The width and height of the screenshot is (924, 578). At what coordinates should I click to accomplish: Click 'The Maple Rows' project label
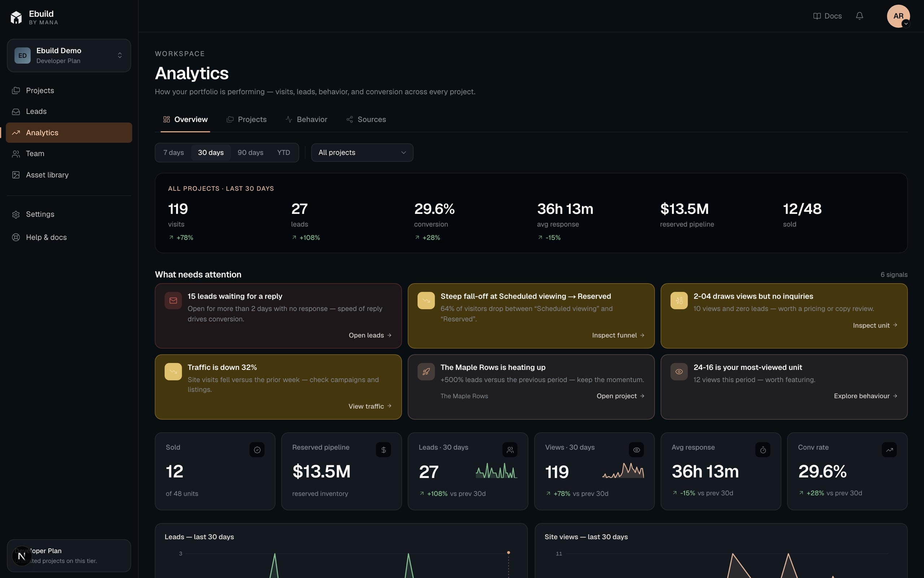point(464,396)
